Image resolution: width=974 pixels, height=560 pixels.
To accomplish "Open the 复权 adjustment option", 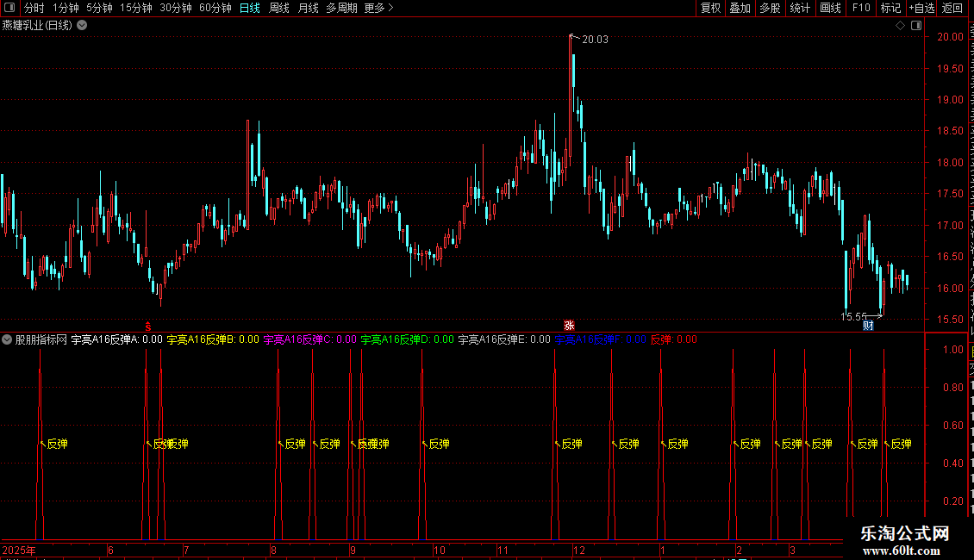I will pyautogui.click(x=710, y=8).
